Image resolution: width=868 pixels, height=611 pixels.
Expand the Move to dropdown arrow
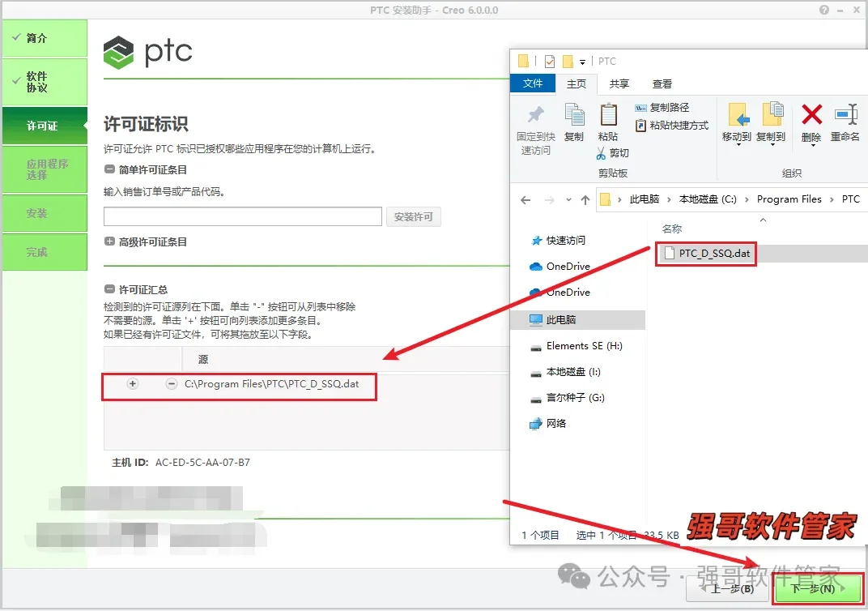tap(738, 146)
